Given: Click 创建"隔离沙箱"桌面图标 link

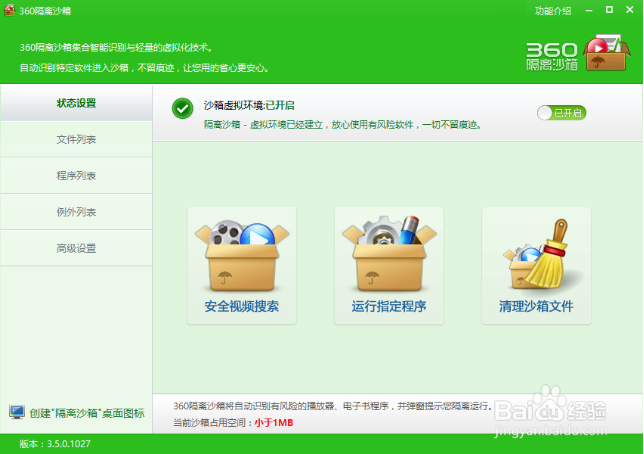Looking at the screenshot, I should (x=87, y=413).
